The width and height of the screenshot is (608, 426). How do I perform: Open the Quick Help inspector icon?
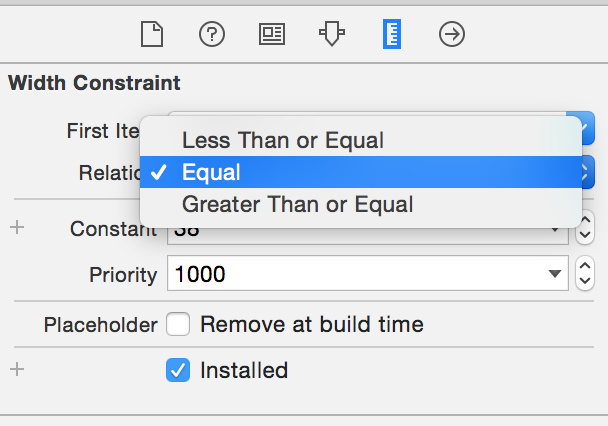click(212, 34)
